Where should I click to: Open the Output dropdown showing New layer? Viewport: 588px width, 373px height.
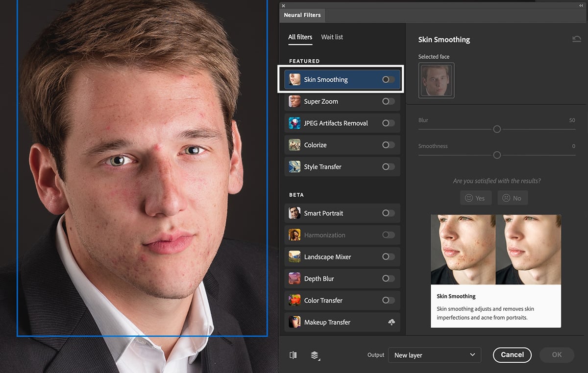coord(434,355)
